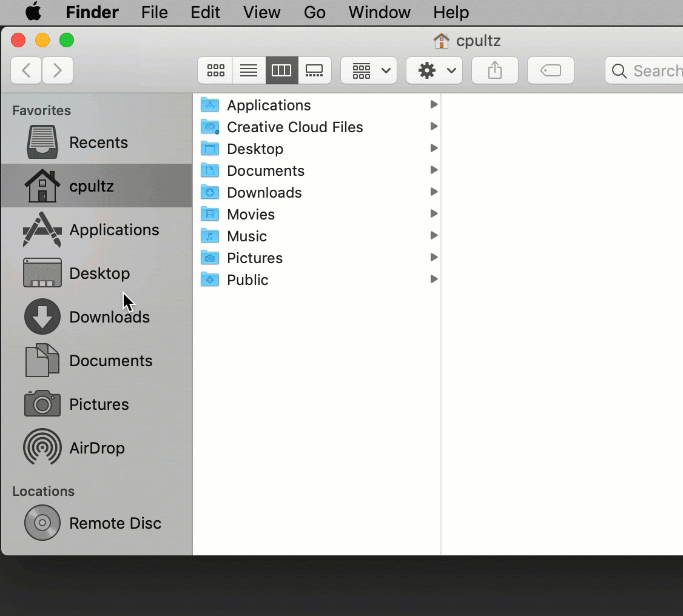Click the Documents sidebar icon
This screenshot has height=616, width=683.
(42, 360)
